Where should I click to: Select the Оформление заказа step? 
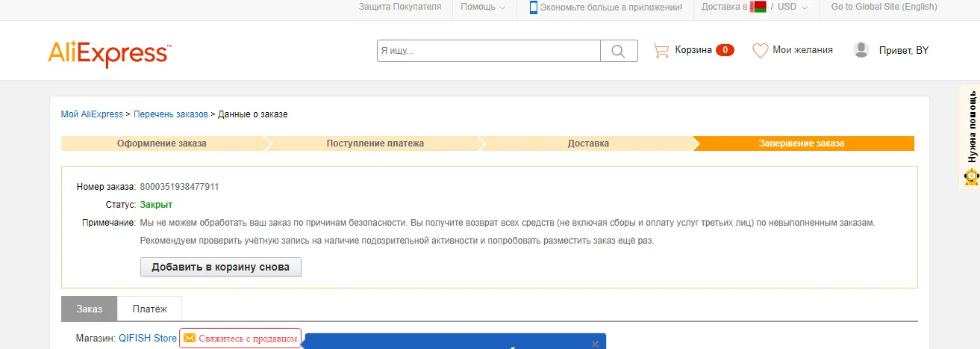tap(162, 143)
